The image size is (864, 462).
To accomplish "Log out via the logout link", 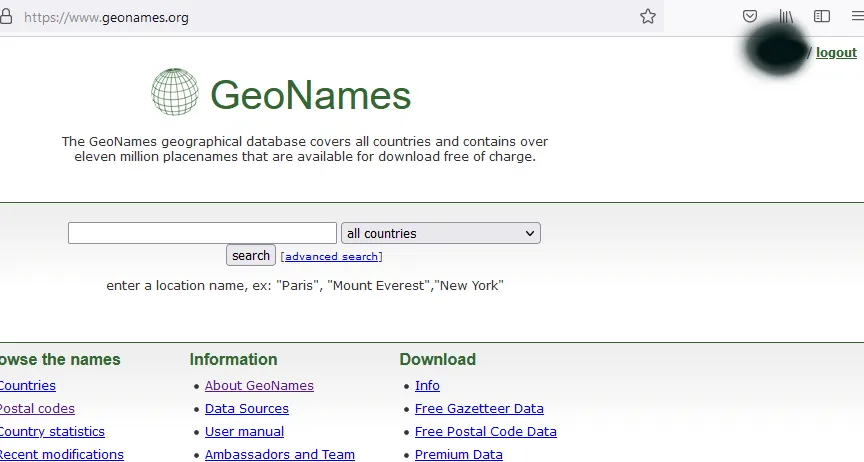I will [x=836, y=52].
